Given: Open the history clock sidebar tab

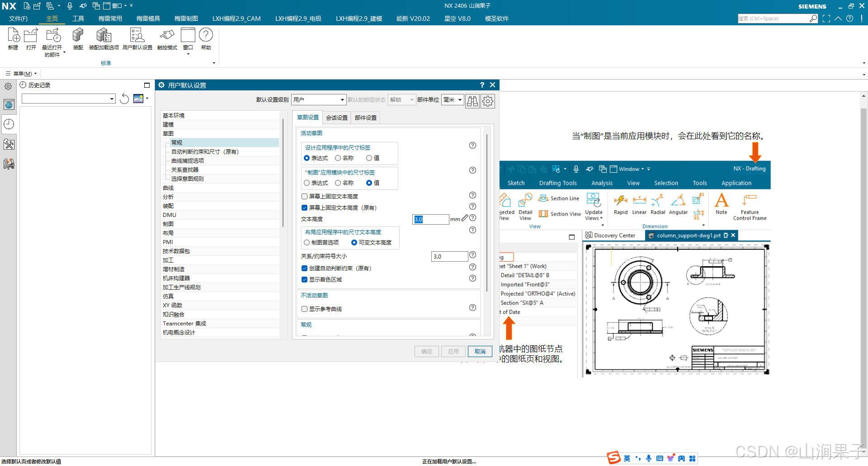Looking at the screenshot, I should coord(9,124).
